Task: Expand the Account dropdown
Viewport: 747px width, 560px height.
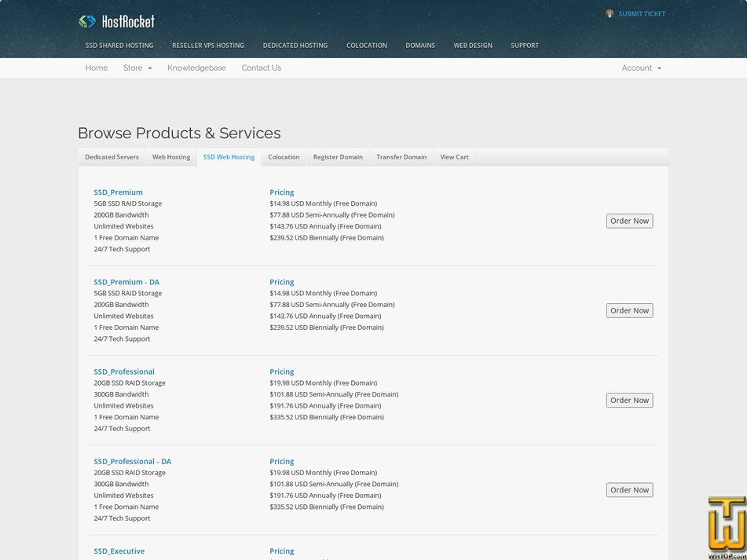Action: [x=641, y=68]
